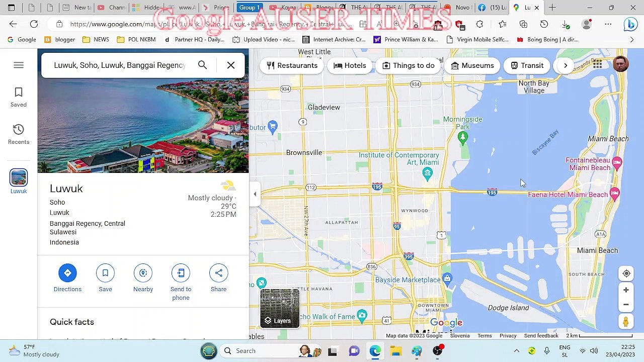The image size is (644, 362).
Task: Select the Bayside Marketplace pin
Action: [447, 279]
